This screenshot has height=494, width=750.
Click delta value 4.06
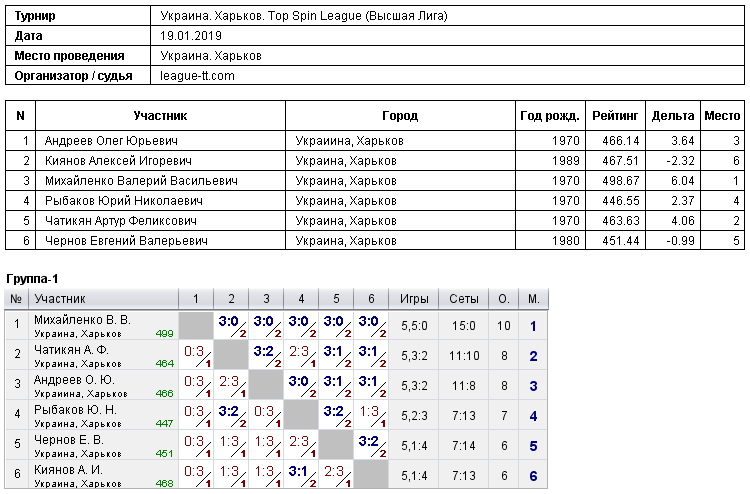coord(683,221)
